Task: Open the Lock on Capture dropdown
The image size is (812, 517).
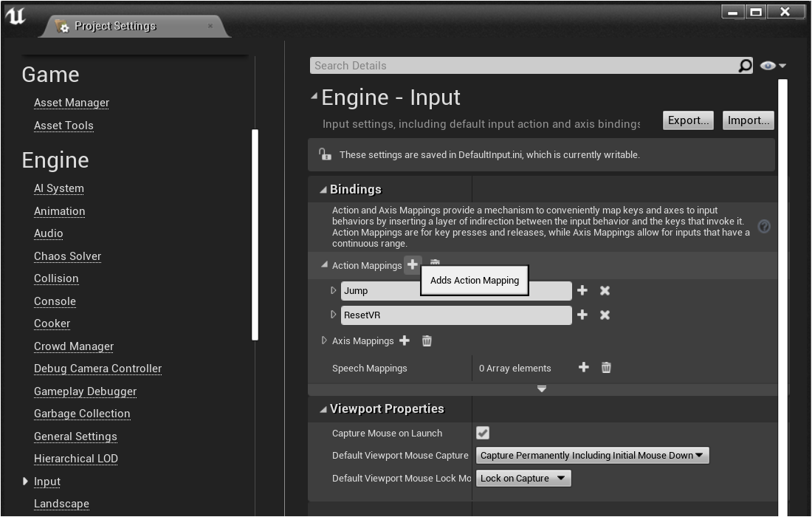Action: pyautogui.click(x=523, y=479)
